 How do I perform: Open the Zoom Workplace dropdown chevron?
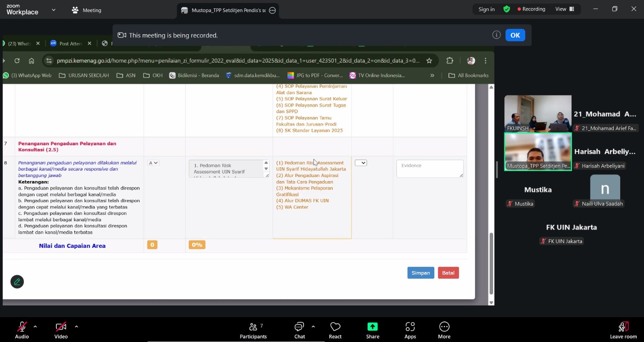(x=54, y=10)
